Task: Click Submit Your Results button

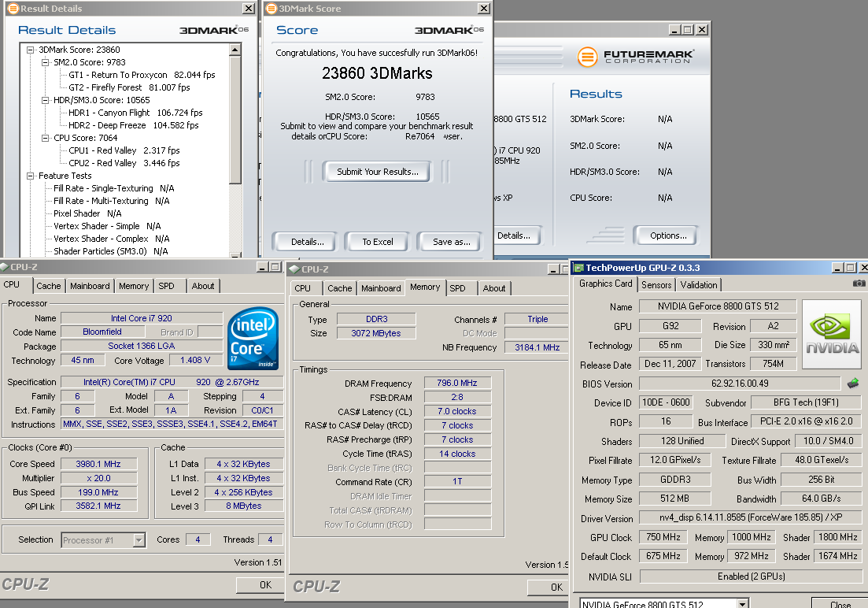Action: (x=378, y=172)
